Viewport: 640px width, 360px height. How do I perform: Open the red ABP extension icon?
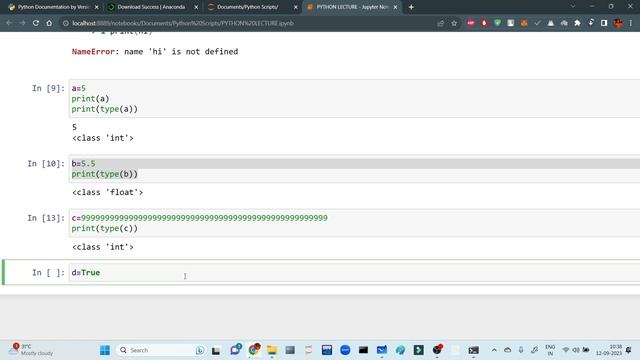pos(471,23)
